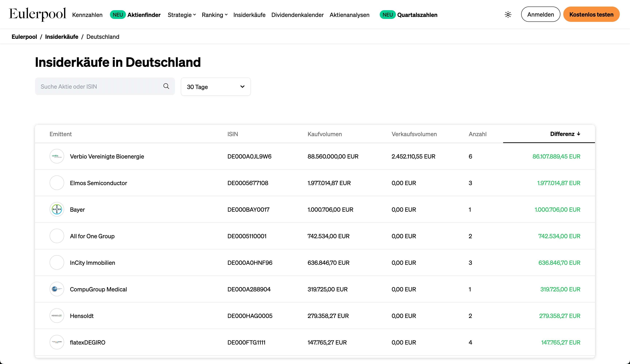The image size is (630, 364).
Task: Click the Verbio company logo
Action: 57,156
